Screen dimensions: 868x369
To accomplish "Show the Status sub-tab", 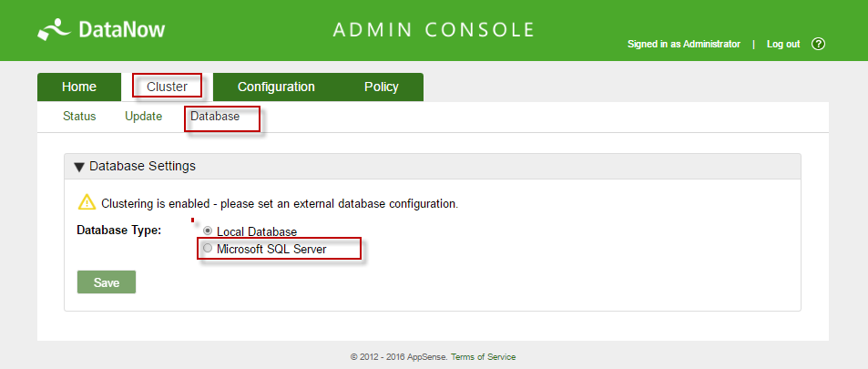I will 79,117.
